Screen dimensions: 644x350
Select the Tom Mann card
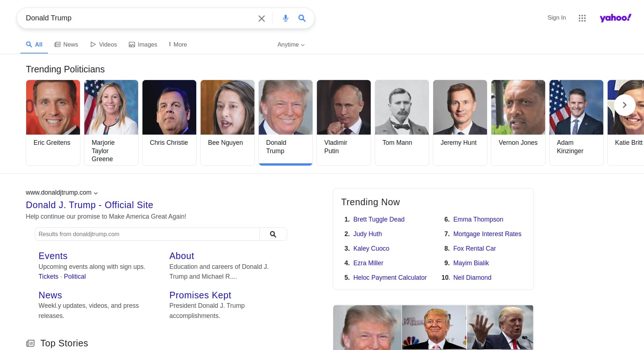[402, 123]
